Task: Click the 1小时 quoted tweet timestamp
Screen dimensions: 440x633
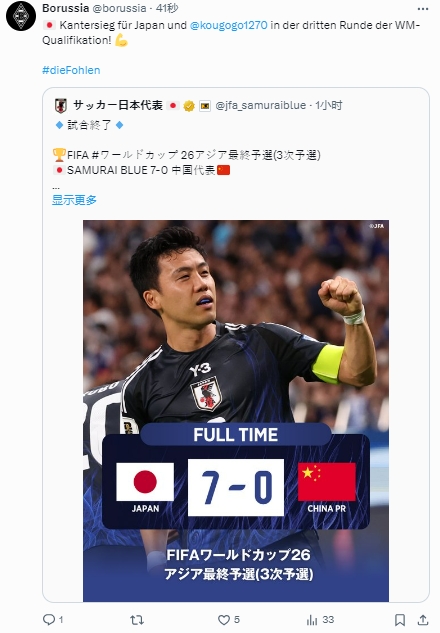Action: coord(329,105)
